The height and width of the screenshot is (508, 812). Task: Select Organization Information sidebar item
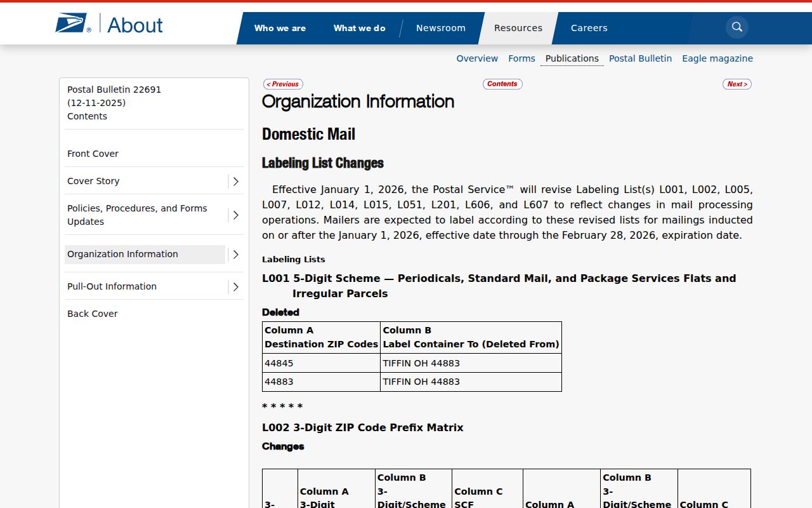point(145,254)
